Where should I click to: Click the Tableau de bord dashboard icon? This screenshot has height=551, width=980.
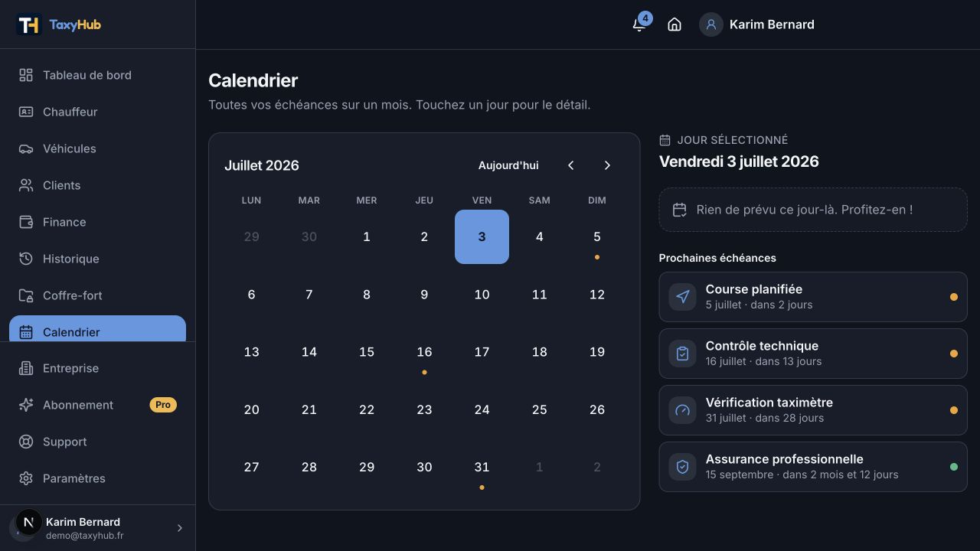[26, 75]
